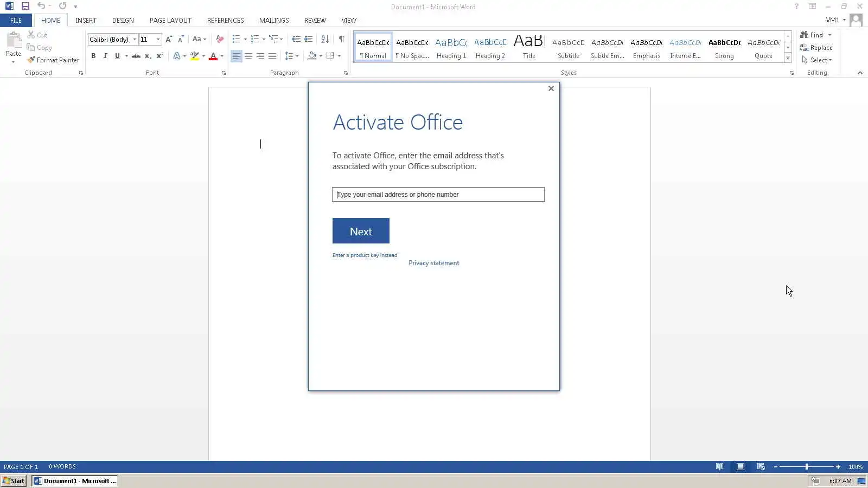Switch to Web Layout view in status bar
Viewport: 868px width, 488px height.
click(x=761, y=467)
